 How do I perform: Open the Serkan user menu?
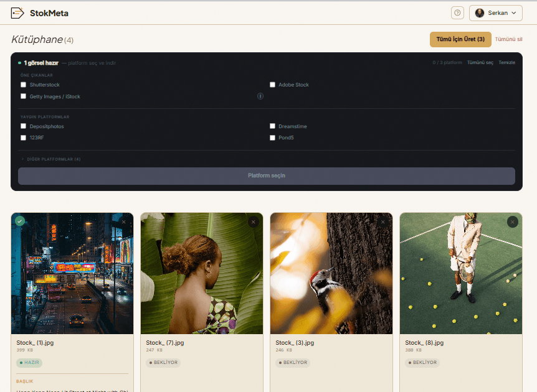(x=495, y=13)
